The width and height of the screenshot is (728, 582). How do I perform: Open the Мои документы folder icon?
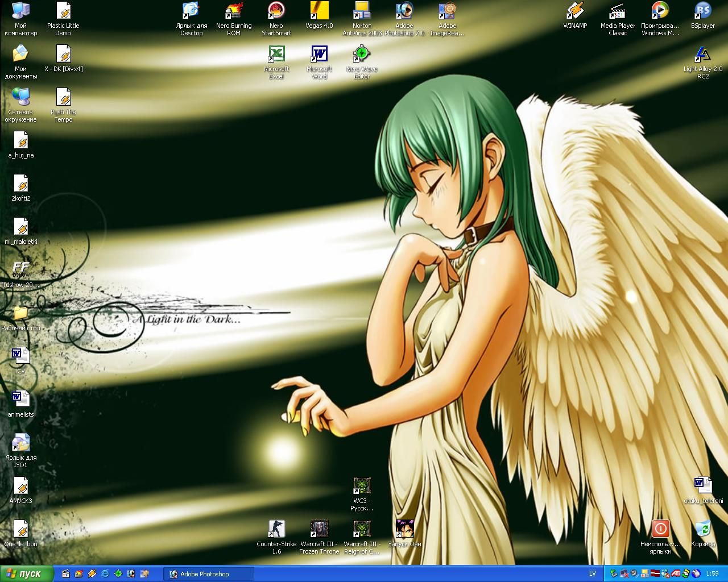[20, 62]
